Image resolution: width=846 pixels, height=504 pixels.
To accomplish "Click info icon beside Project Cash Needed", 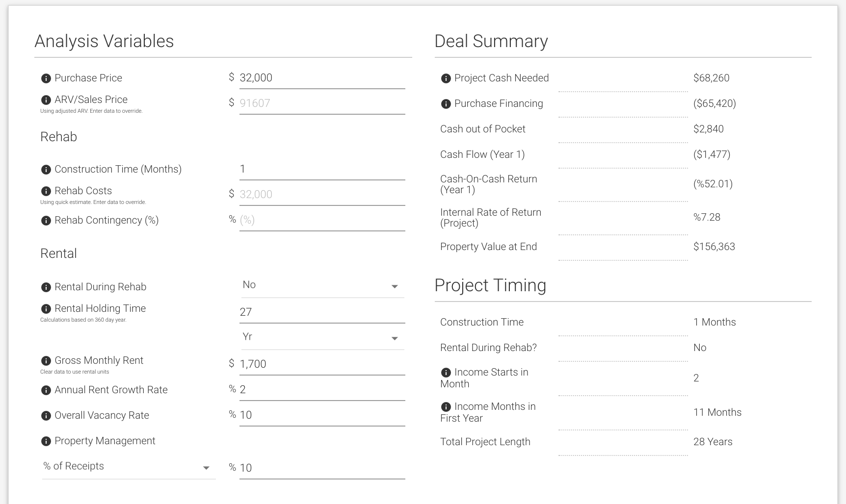I will (x=446, y=78).
